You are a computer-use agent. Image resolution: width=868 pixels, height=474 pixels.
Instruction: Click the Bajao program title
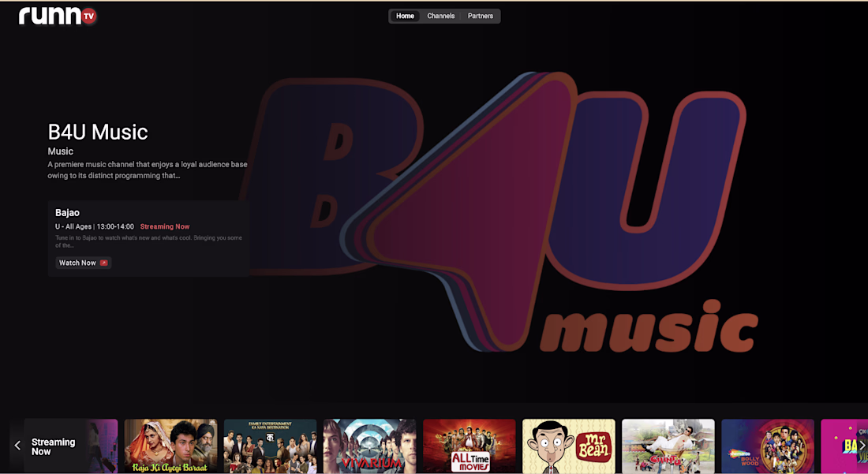(68, 212)
